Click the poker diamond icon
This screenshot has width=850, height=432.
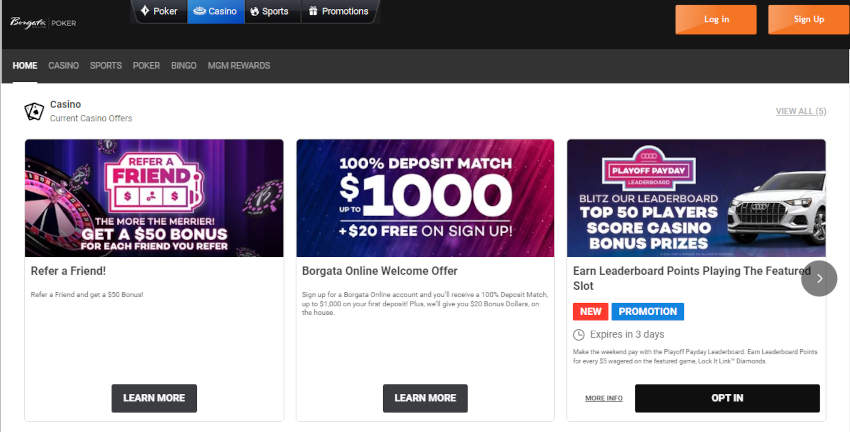145,11
